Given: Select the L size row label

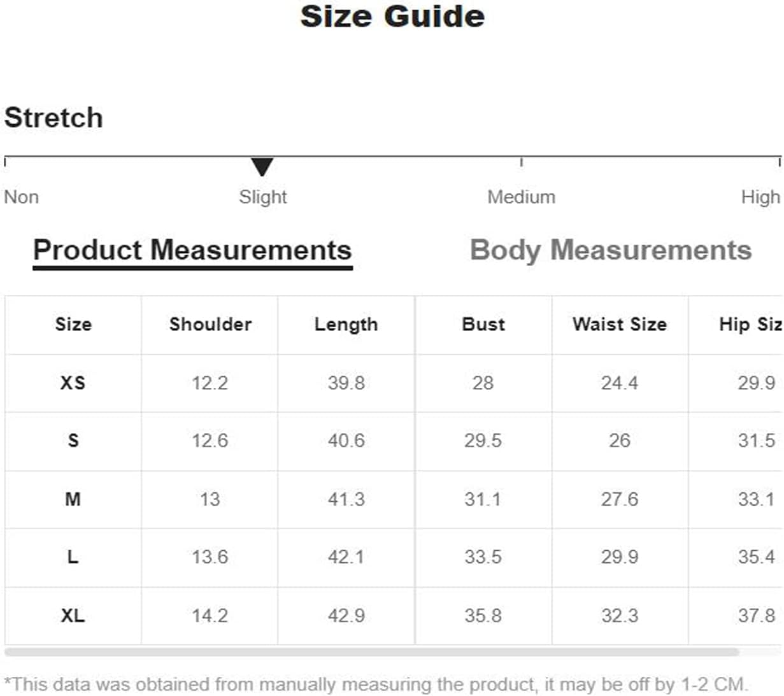Looking at the screenshot, I should click(73, 557).
